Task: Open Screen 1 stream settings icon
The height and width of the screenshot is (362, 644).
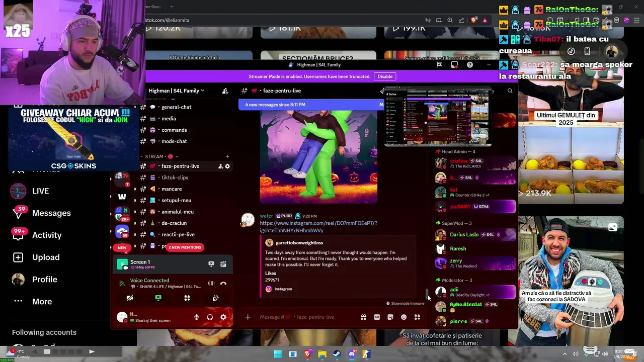Action: (x=223, y=263)
